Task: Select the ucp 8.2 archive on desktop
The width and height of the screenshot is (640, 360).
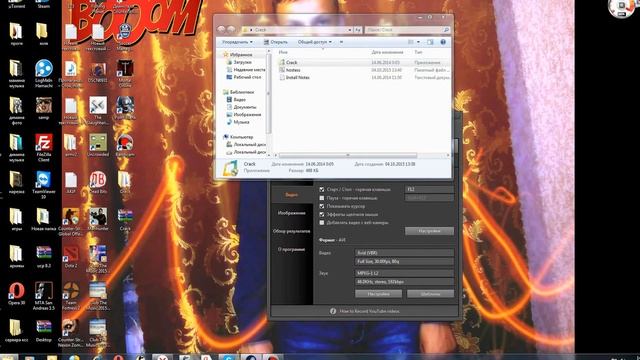Action: [44, 257]
